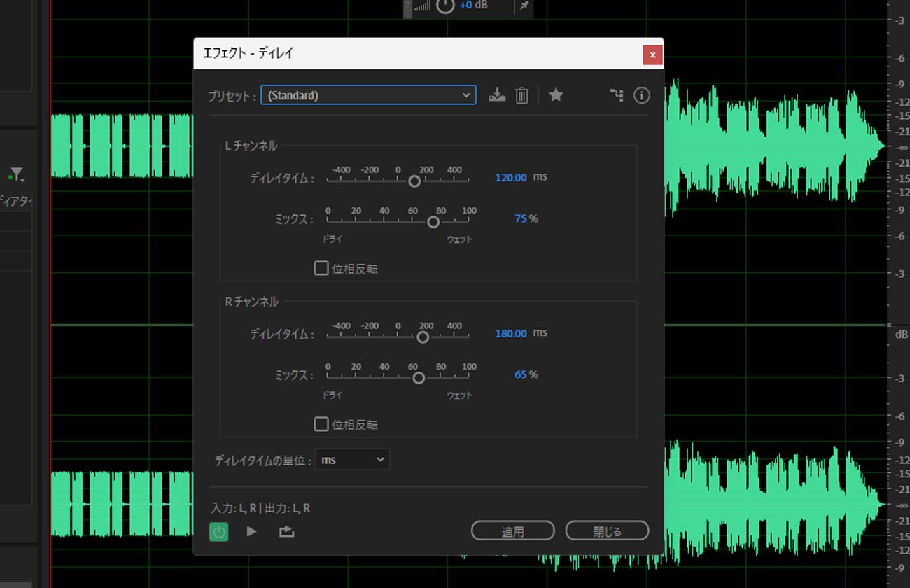Edit the L channel mix value 75
910x588 pixels.
pyautogui.click(x=520, y=219)
